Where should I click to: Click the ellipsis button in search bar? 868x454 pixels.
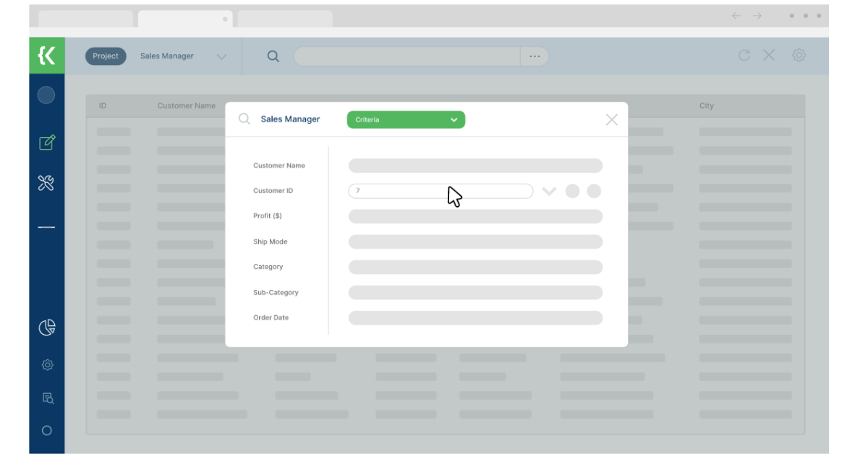coord(535,56)
